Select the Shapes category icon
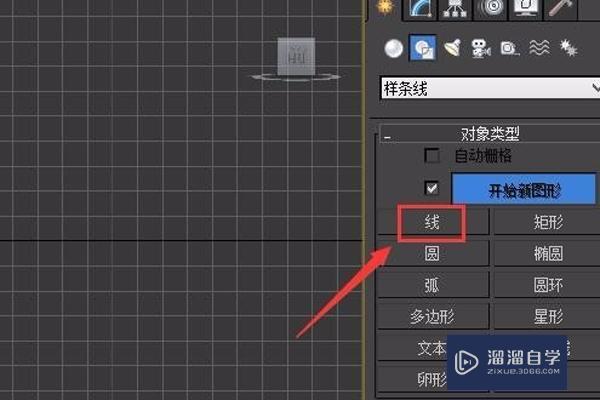 (423, 48)
